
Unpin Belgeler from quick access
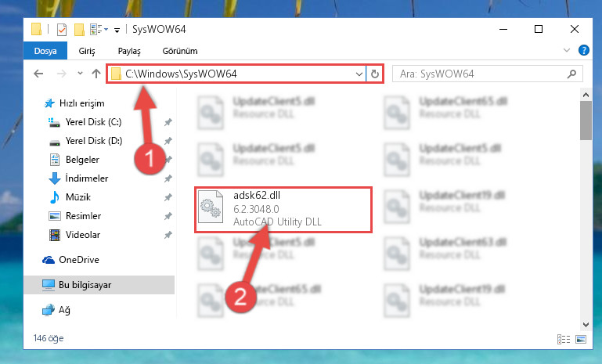pyautogui.click(x=168, y=160)
